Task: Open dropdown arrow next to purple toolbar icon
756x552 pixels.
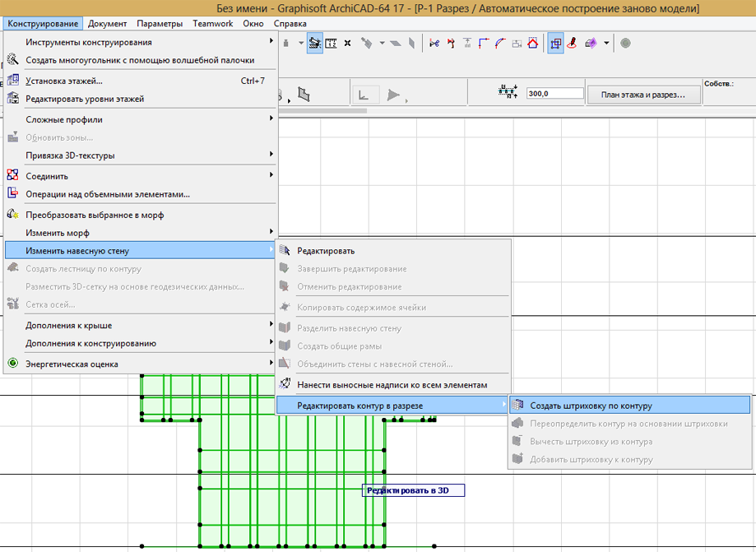Action: [606, 43]
